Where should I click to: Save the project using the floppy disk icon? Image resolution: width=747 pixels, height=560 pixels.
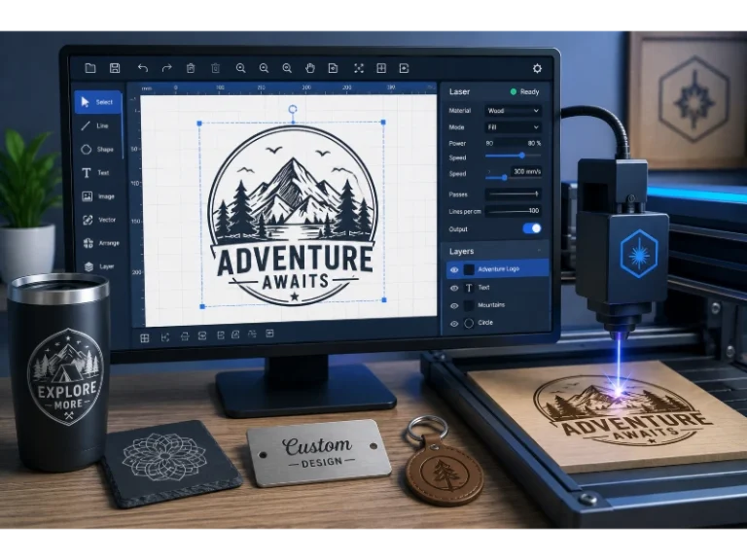point(115,68)
